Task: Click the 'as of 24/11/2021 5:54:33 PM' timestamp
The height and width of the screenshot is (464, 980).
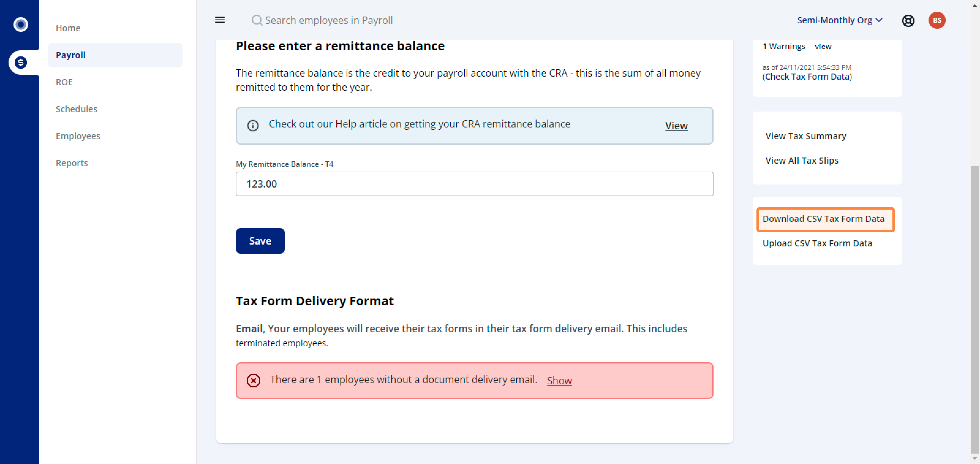Action: coord(807,67)
